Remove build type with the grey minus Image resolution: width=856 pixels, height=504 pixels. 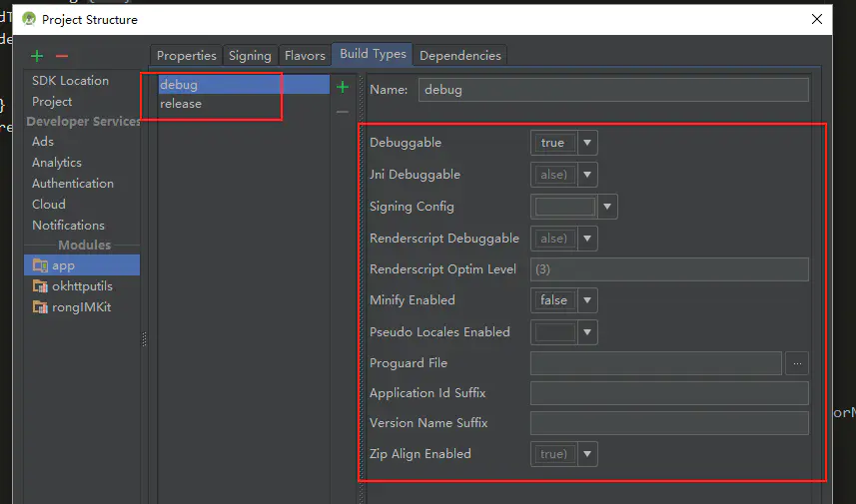click(x=343, y=112)
